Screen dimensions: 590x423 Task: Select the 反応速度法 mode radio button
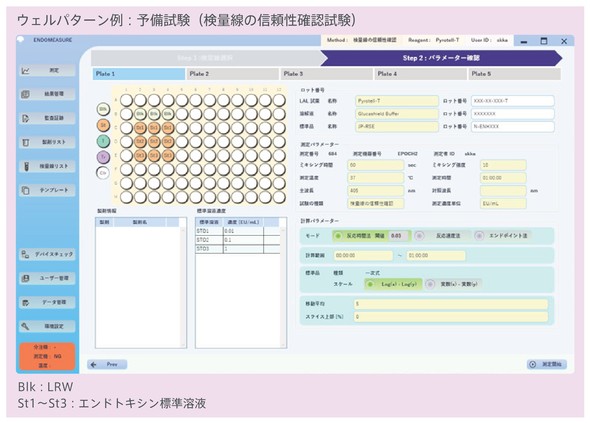[419, 236]
